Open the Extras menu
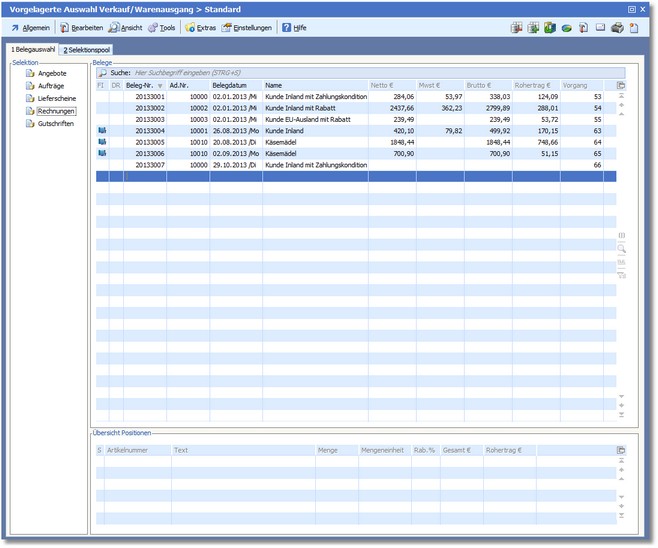 click(200, 27)
